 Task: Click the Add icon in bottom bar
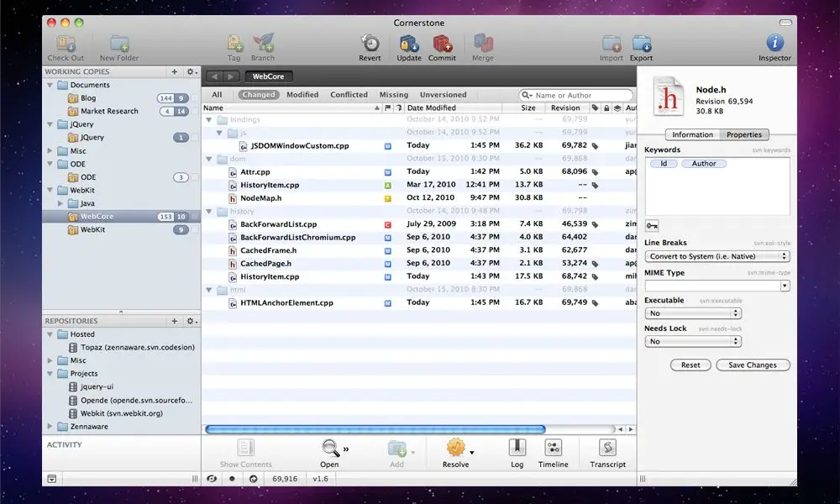pyautogui.click(x=397, y=449)
